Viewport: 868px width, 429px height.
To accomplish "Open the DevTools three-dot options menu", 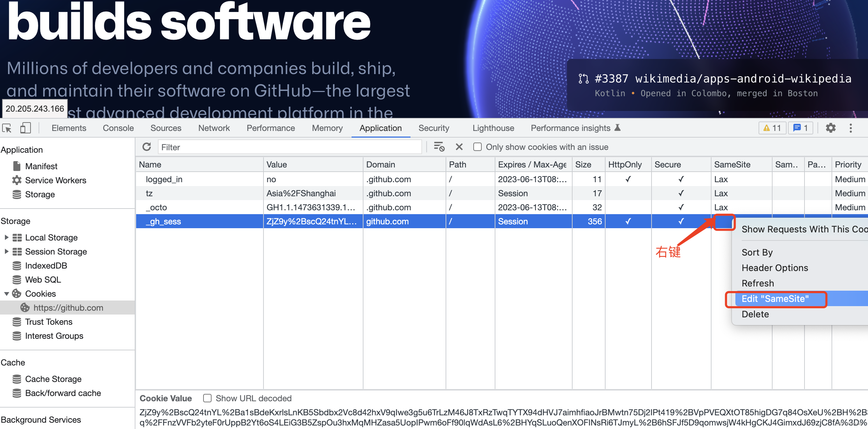I will point(851,128).
